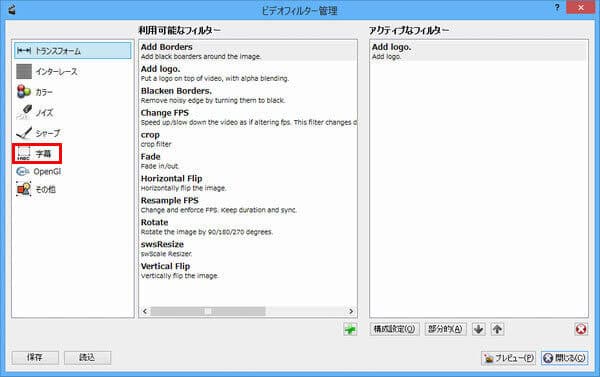Click the 部分的(A) partial button

(x=445, y=329)
